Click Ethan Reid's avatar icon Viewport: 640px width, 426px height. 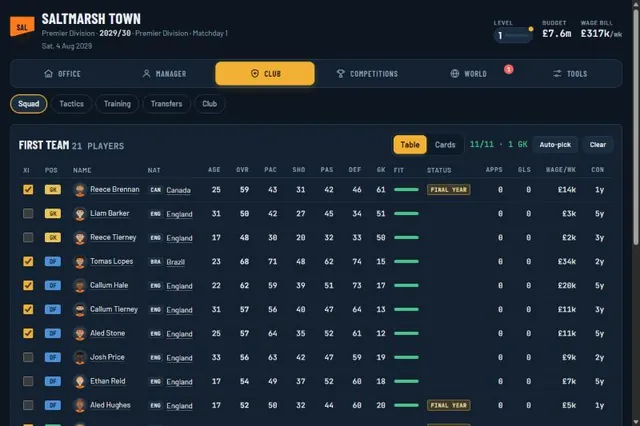tap(80, 382)
